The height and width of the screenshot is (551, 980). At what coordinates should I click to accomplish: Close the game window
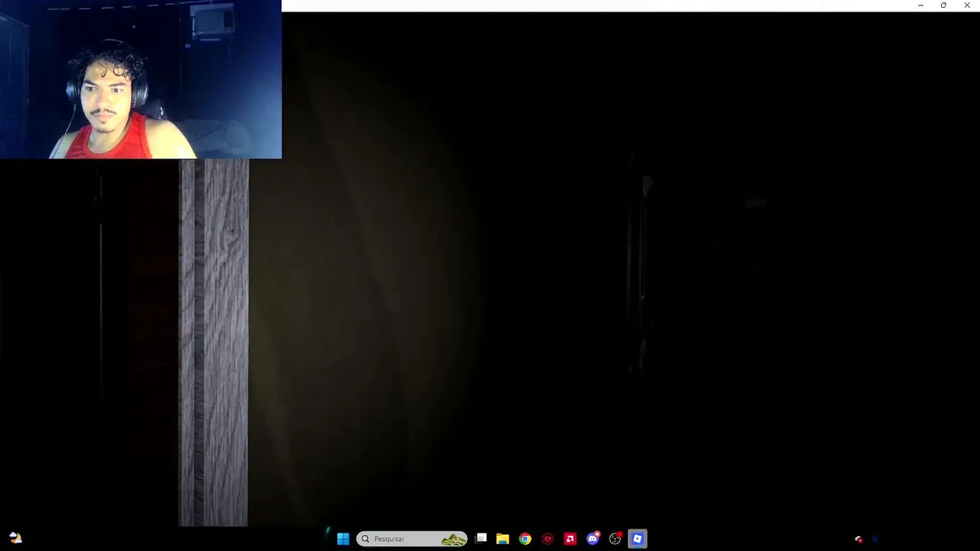coord(967,5)
